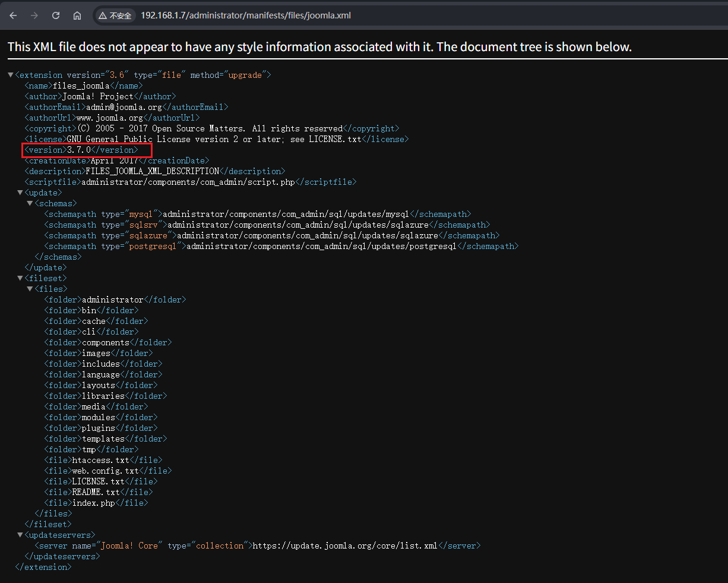Click the closing extension tag

coord(43,567)
